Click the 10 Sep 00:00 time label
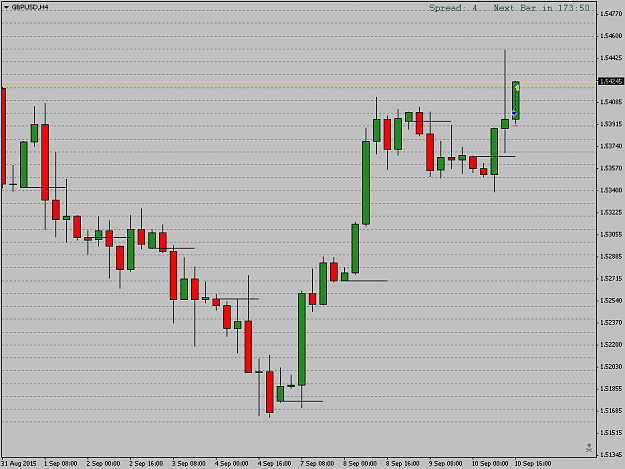The image size is (625, 469). [x=490, y=463]
